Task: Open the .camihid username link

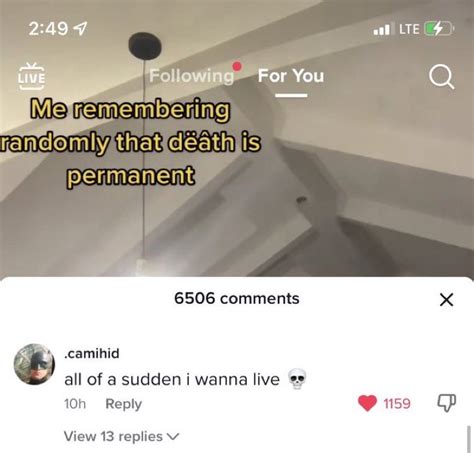Action: tap(92, 353)
